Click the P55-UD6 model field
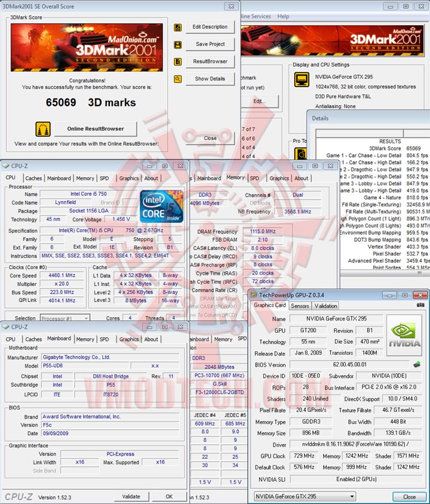This screenshot has height=504, width=430. (x=85, y=366)
